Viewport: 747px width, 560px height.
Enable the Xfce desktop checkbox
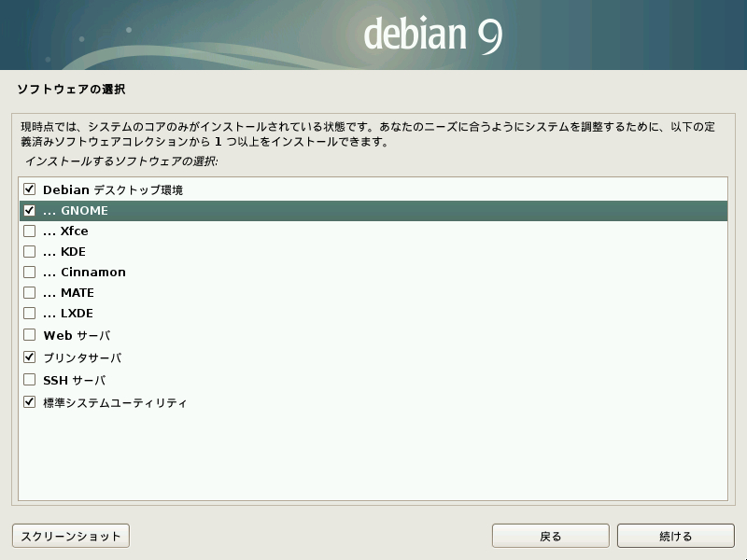[30, 231]
